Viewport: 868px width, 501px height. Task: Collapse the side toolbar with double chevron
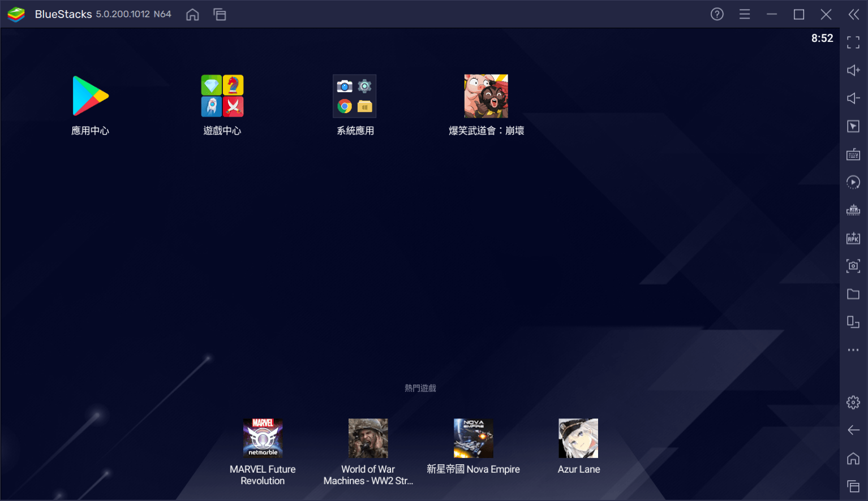(x=853, y=14)
